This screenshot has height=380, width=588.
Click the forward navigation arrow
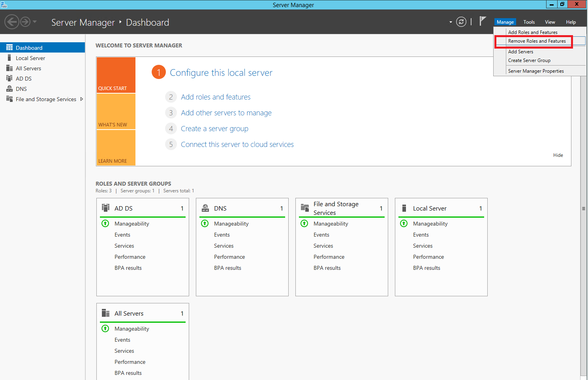coord(25,22)
